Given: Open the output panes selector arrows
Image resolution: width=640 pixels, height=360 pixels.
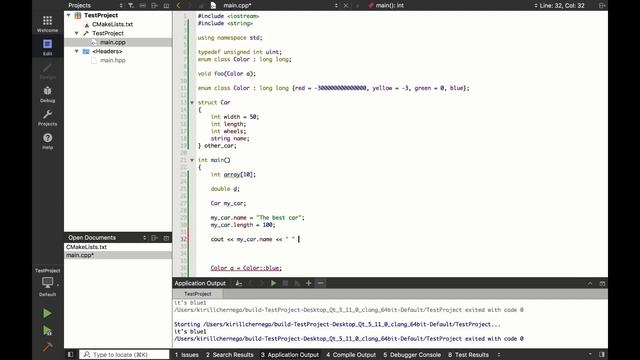Looking at the screenshot, I should [499, 355].
